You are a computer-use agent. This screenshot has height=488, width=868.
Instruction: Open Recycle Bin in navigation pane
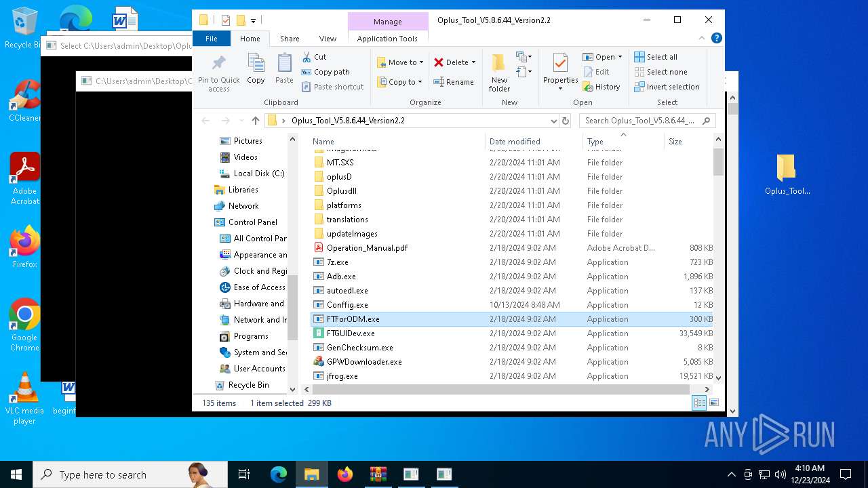click(x=248, y=385)
